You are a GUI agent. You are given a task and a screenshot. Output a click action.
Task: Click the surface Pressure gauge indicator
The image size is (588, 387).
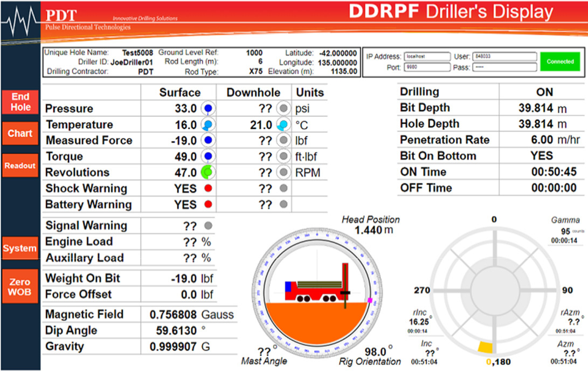click(208, 108)
